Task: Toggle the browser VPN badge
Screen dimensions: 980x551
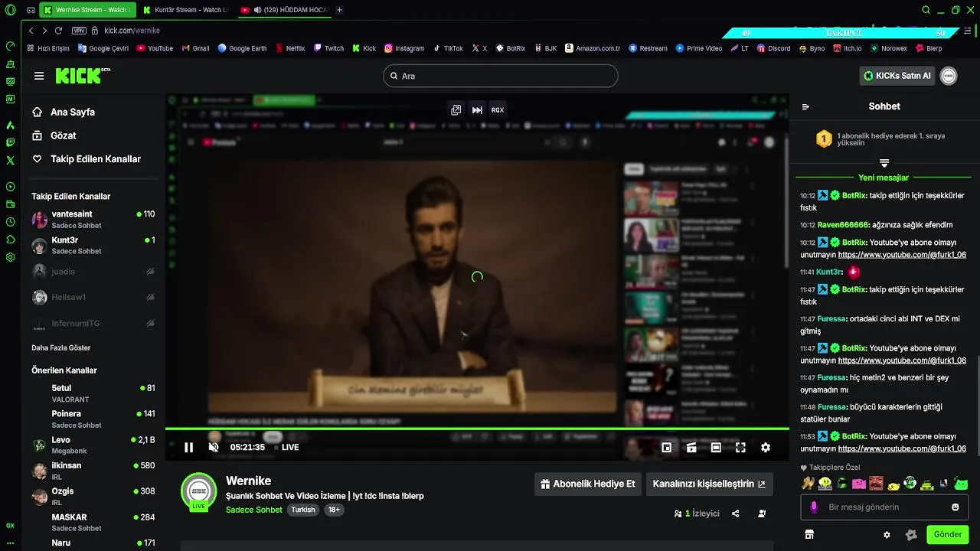Action: pos(79,31)
